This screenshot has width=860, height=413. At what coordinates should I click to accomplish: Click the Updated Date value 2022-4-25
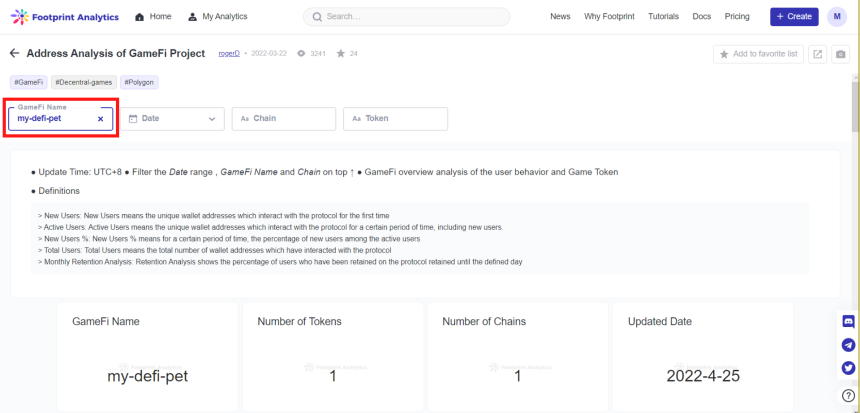pyautogui.click(x=703, y=376)
